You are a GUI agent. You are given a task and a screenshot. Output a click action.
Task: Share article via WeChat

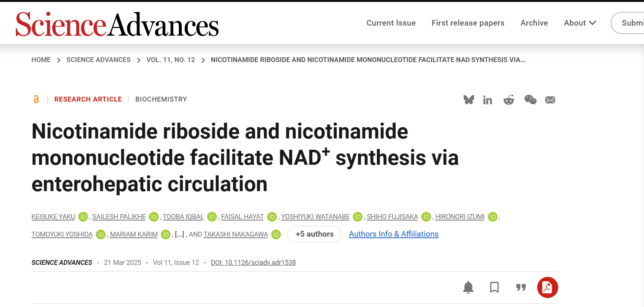click(530, 100)
